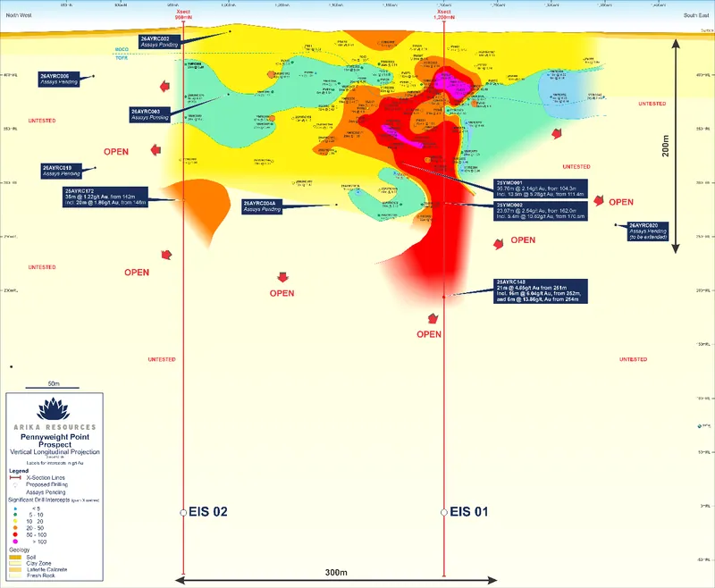The image size is (715, 588).
Task: Select the yellow '10 - 20' legend dot
Action: (15, 521)
